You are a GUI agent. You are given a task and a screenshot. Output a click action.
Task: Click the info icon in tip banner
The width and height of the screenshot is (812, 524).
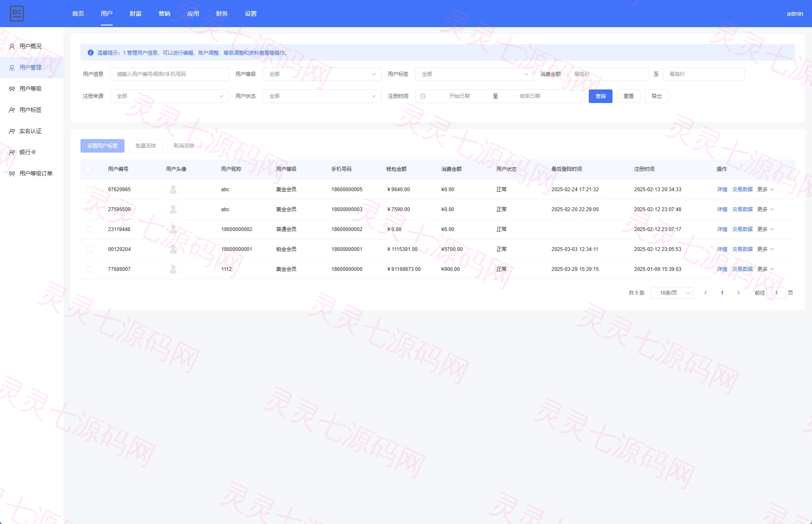91,53
